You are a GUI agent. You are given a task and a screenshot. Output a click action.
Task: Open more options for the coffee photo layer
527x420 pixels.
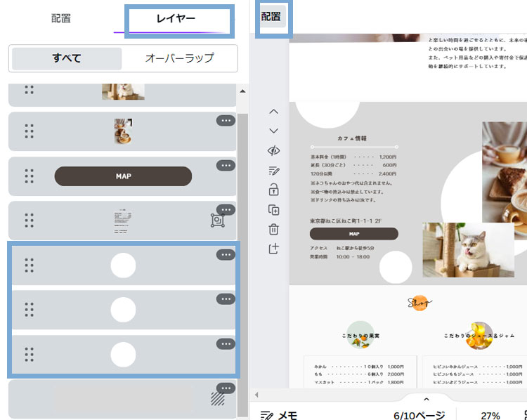(226, 121)
